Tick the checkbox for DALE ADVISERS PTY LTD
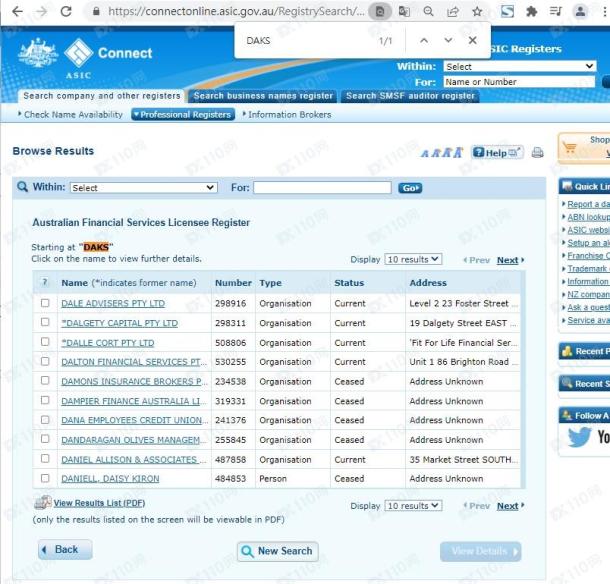 coord(44,303)
